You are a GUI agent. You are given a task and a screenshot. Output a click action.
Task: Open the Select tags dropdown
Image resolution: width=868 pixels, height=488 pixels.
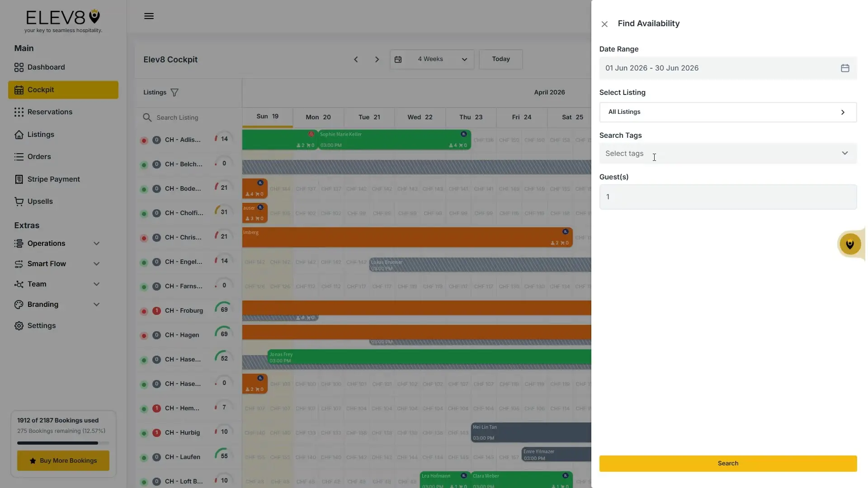point(728,154)
